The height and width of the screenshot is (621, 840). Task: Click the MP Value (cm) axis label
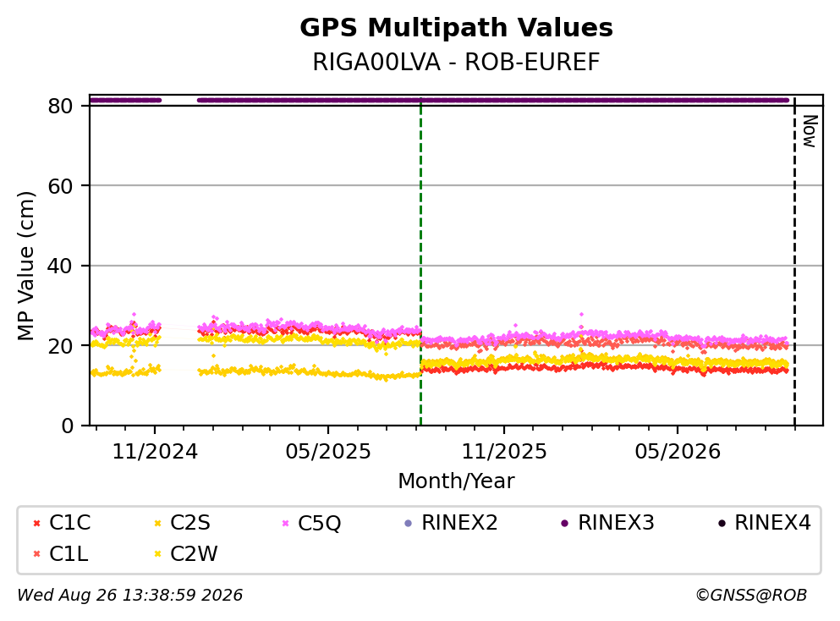tap(25, 266)
